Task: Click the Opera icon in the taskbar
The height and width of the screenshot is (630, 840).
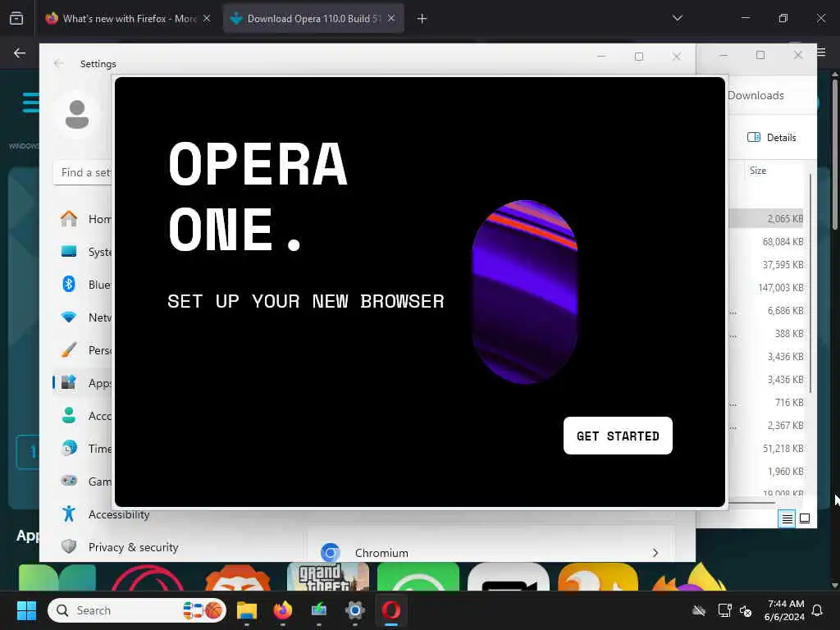Action: tap(391, 610)
